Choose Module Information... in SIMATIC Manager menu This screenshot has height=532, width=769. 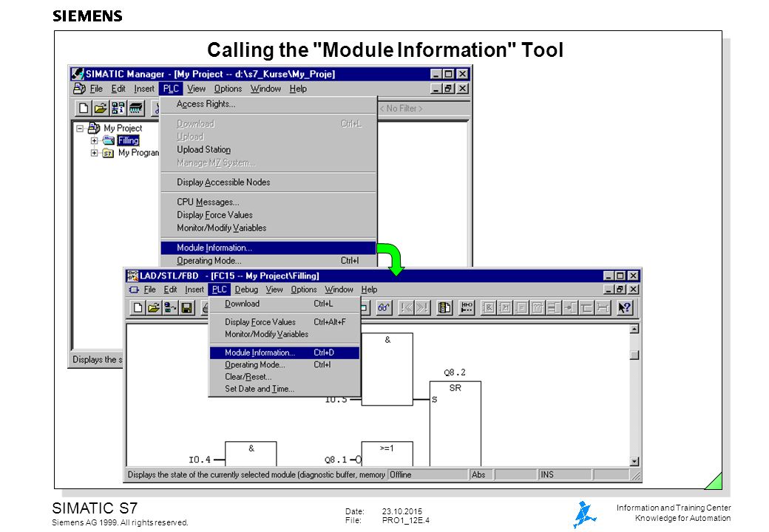tap(268, 248)
